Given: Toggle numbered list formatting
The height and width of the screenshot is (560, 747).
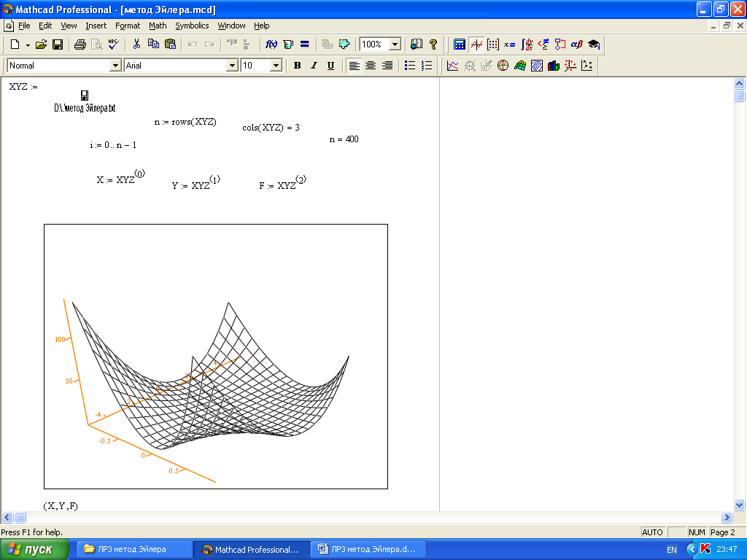Looking at the screenshot, I should [427, 66].
